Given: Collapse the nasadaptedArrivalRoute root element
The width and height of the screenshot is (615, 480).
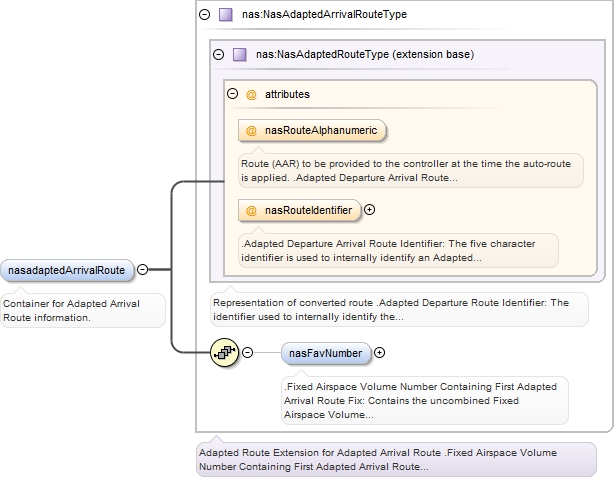Looking at the screenshot, I should 142,269.
